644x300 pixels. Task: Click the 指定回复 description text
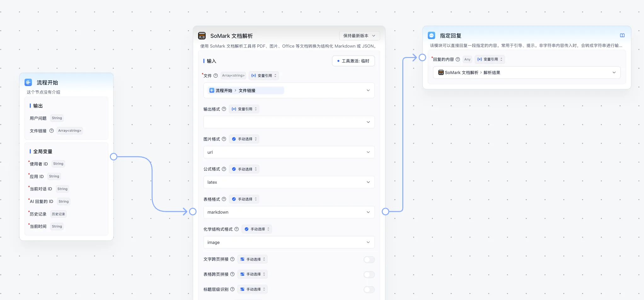click(x=526, y=45)
